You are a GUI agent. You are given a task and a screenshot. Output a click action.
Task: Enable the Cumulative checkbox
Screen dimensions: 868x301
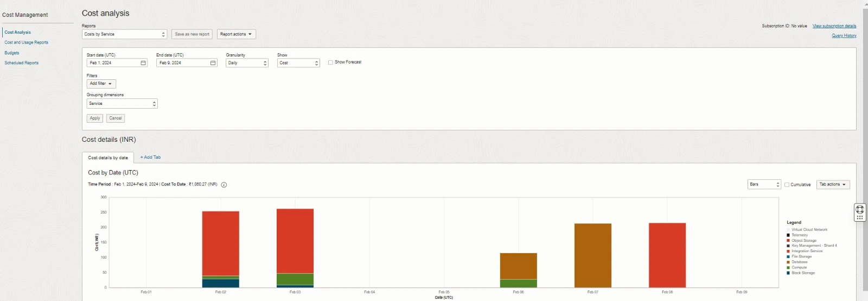coord(787,185)
